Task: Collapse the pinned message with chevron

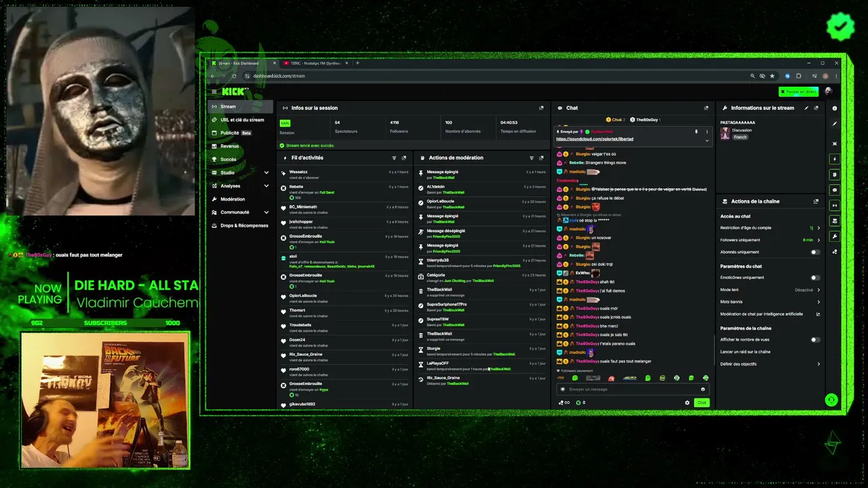Action: click(x=707, y=140)
